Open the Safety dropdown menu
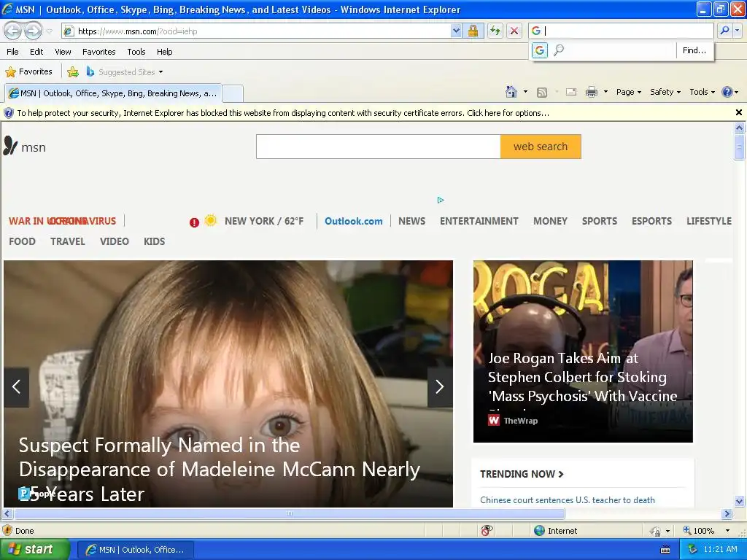The width and height of the screenshot is (747, 560). (x=665, y=92)
